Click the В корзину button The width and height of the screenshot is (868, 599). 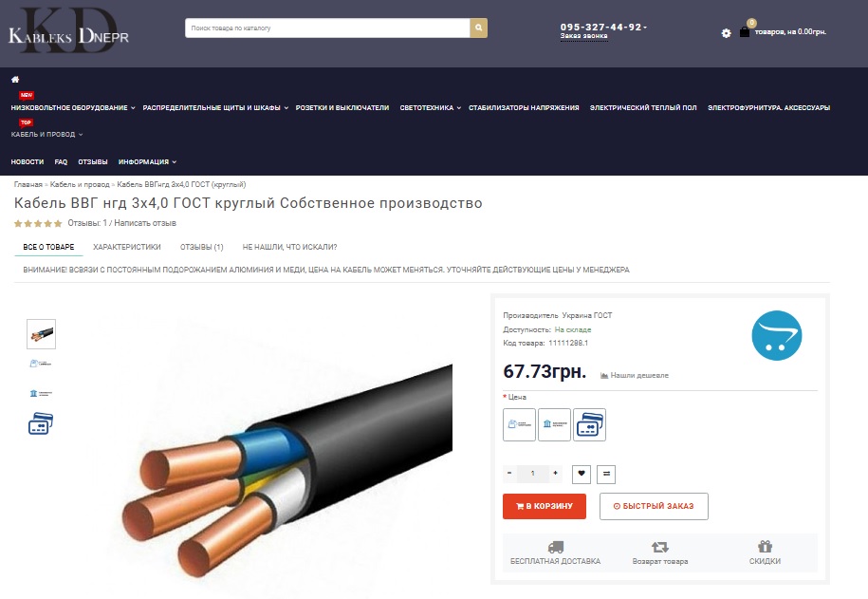pyautogui.click(x=545, y=506)
